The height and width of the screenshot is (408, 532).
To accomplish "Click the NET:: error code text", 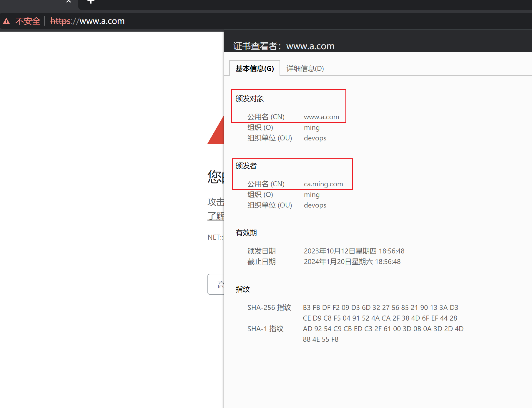I will click(x=215, y=237).
